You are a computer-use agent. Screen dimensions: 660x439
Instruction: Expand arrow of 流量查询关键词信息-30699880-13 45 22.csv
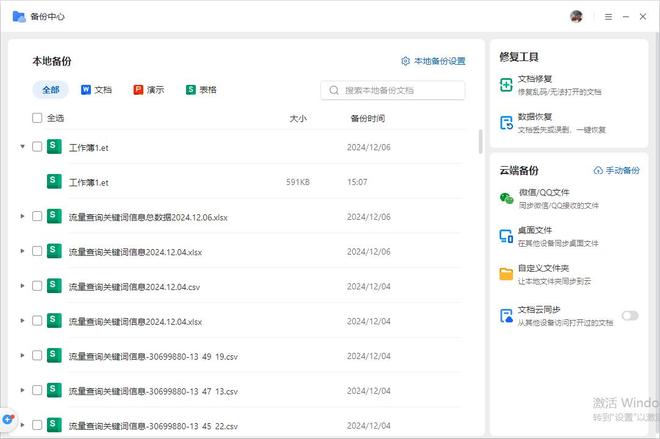[x=22, y=425]
